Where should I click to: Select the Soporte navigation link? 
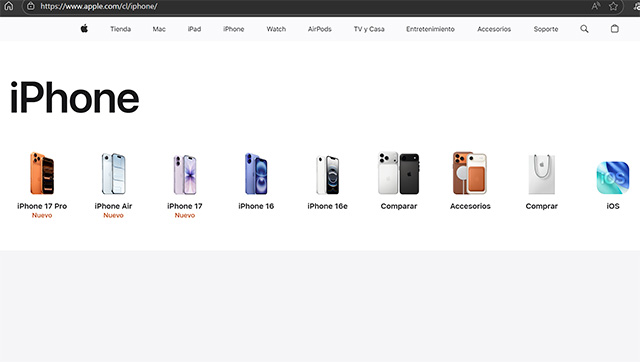tap(546, 29)
